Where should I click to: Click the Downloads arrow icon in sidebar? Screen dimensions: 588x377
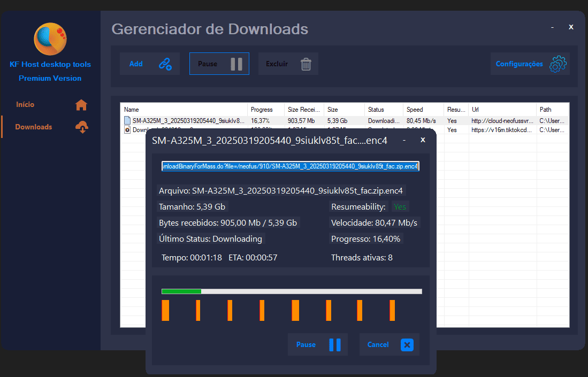pyautogui.click(x=81, y=127)
